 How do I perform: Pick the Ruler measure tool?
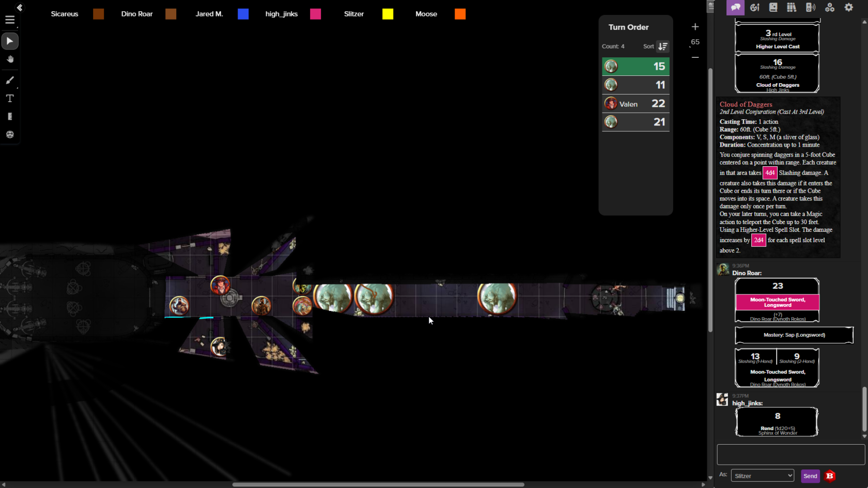(x=10, y=117)
